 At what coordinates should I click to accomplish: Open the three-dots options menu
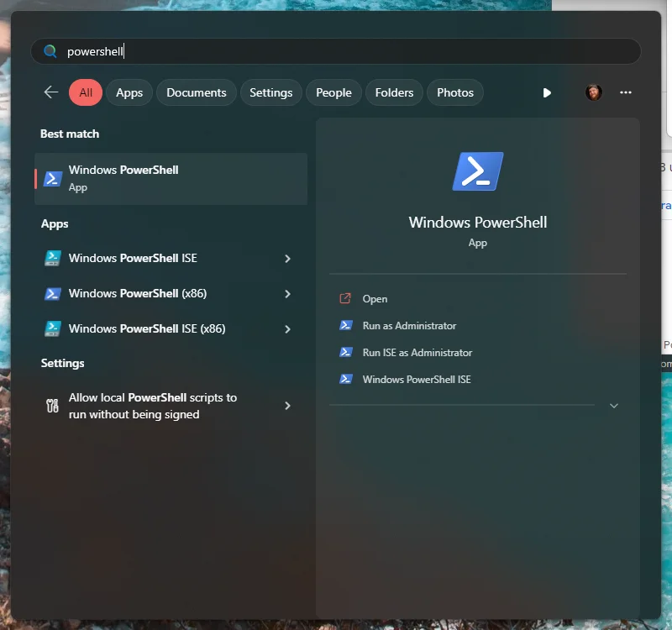(x=625, y=92)
